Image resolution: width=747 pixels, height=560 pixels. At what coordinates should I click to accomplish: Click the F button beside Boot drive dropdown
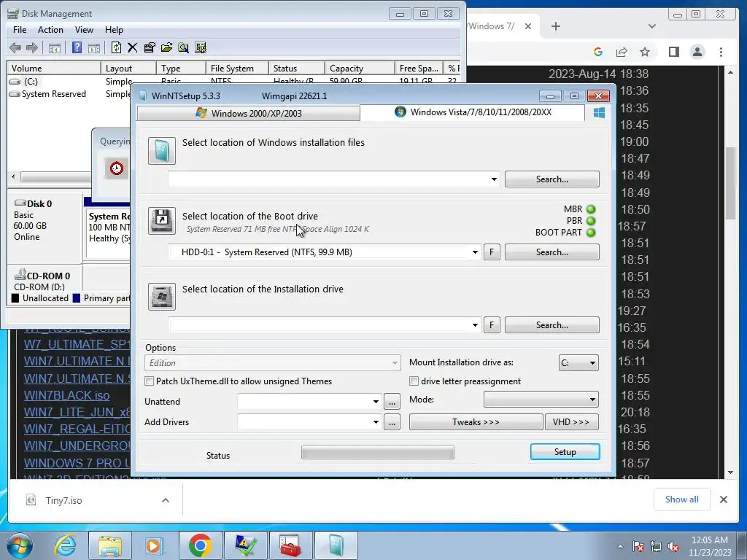click(x=492, y=252)
